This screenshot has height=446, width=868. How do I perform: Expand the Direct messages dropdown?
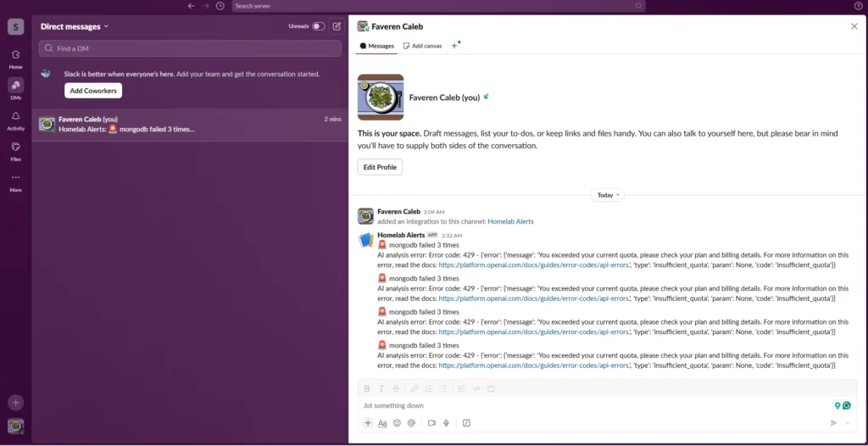point(75,26)
